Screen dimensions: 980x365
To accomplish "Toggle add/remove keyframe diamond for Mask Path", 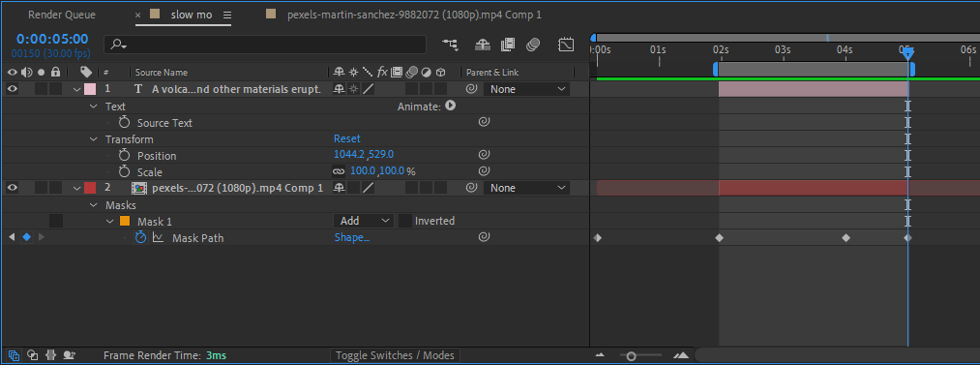I will [x=26, y=237].
